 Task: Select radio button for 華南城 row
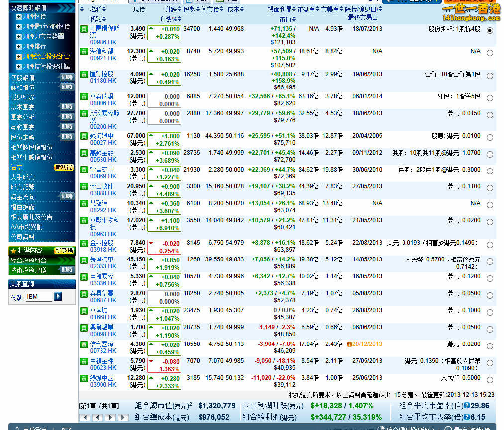[490, 313]
